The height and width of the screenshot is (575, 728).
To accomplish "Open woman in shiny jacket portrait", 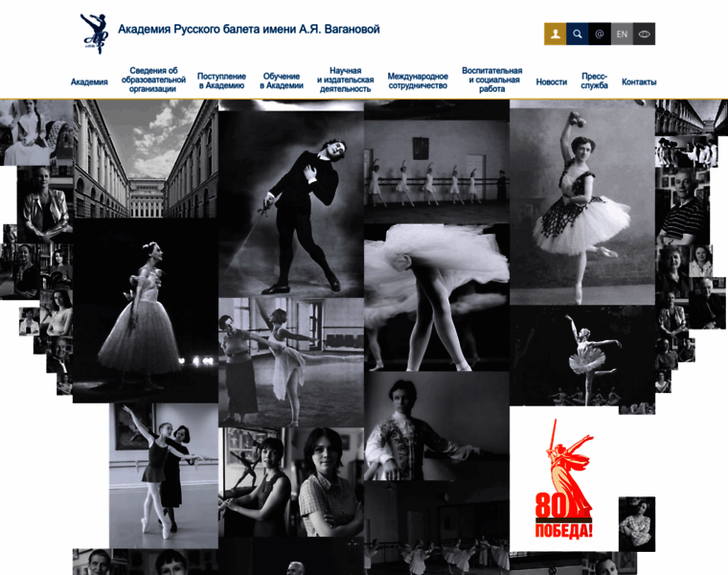I will pyautogui.click(x=45, y=204).
